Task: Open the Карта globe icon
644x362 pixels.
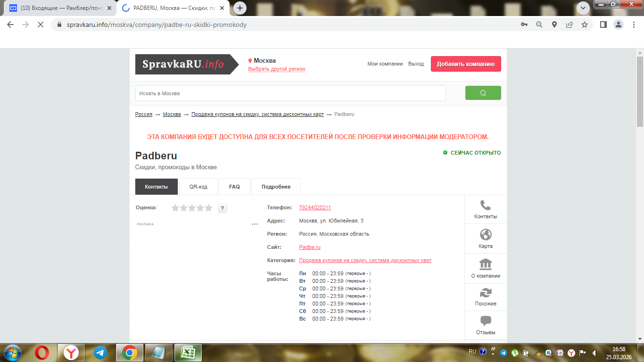Action: pyautogui.click(x=486, y=235)
